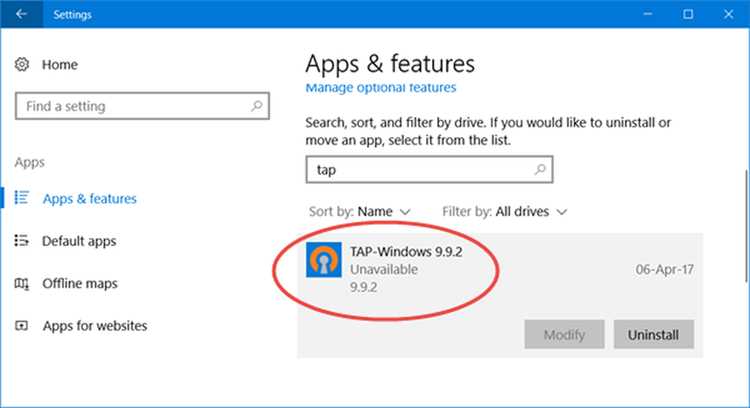The image size is (750, 408).
Task: Expand the Sort by Name dropdown
Action: pos(360,211)
